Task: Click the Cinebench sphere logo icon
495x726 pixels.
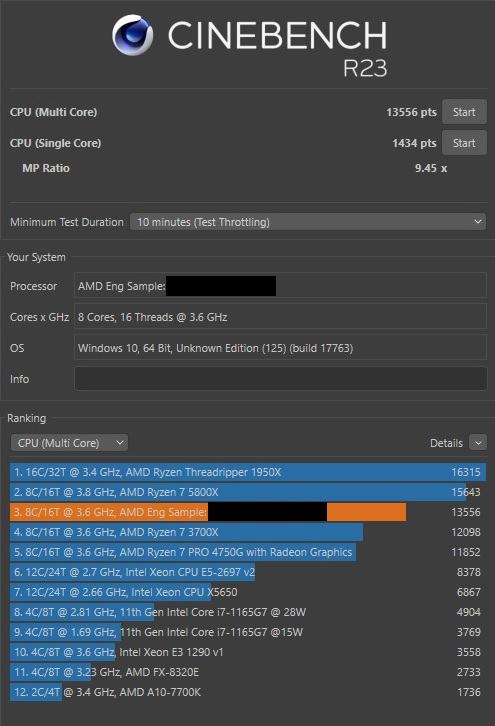Action: coord(132,35)
